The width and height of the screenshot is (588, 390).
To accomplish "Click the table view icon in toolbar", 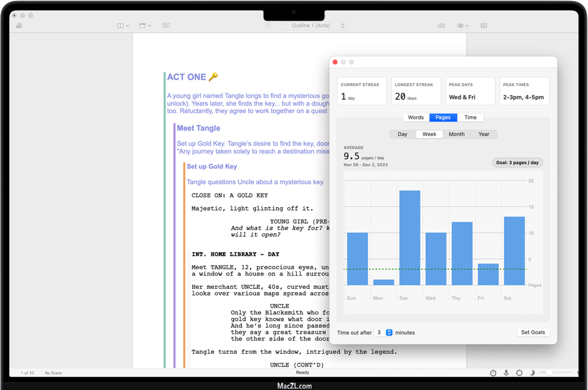I will pyautogui.click(x=484, y=25).
